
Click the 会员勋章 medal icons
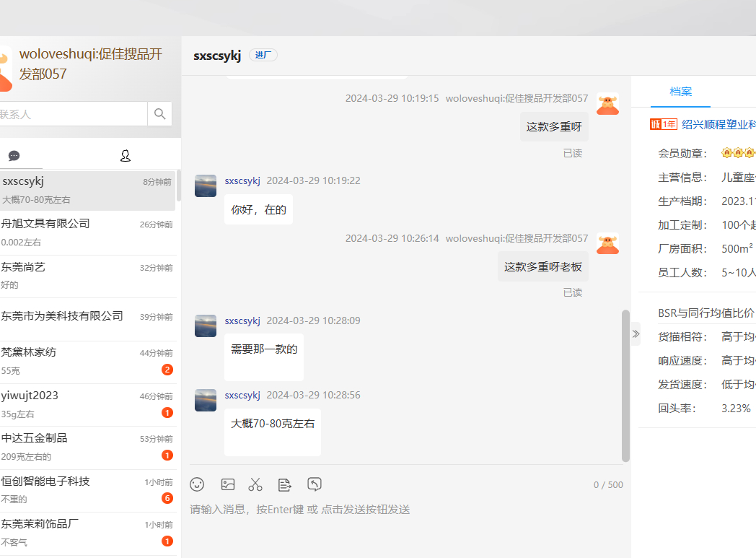(738, 153)
